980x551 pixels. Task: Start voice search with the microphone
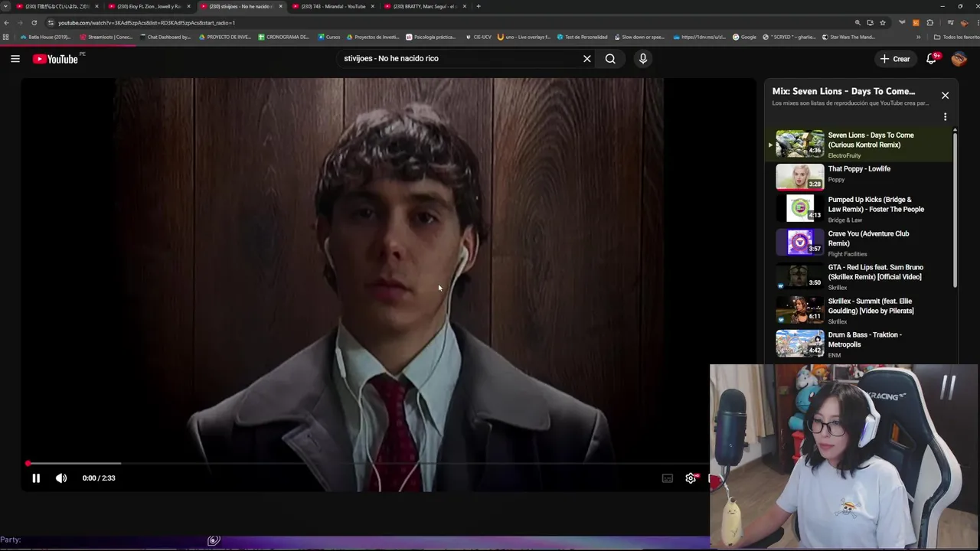pyautogui.click(x=643, y=58)
